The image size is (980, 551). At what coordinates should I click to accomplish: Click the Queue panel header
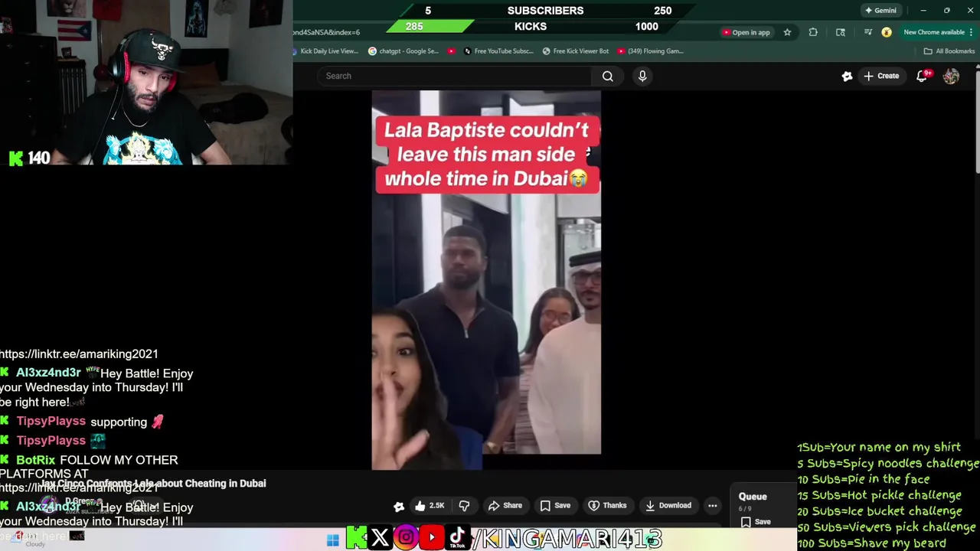pos(753,497)
